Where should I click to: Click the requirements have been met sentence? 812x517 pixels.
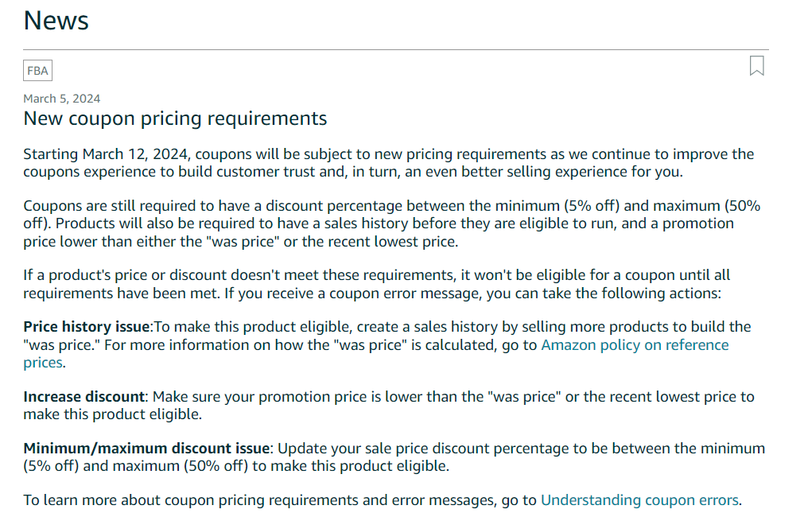pos(120,293)
